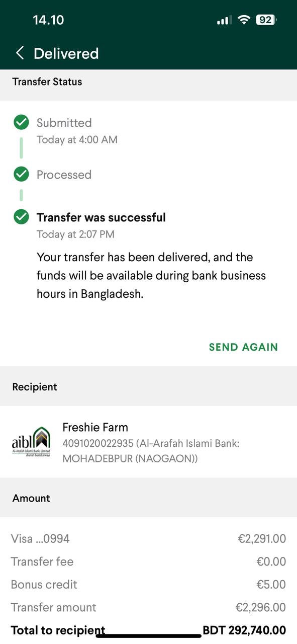This screenshot has height=644, width=297.
Task: Tap the SEND AGAIN button
Action: pos(243,347)
